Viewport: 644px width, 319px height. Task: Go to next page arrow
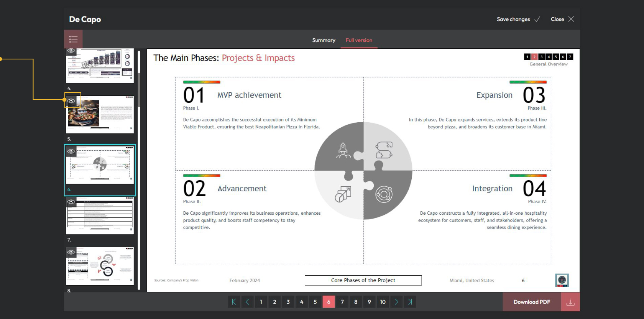coord(396,302)
